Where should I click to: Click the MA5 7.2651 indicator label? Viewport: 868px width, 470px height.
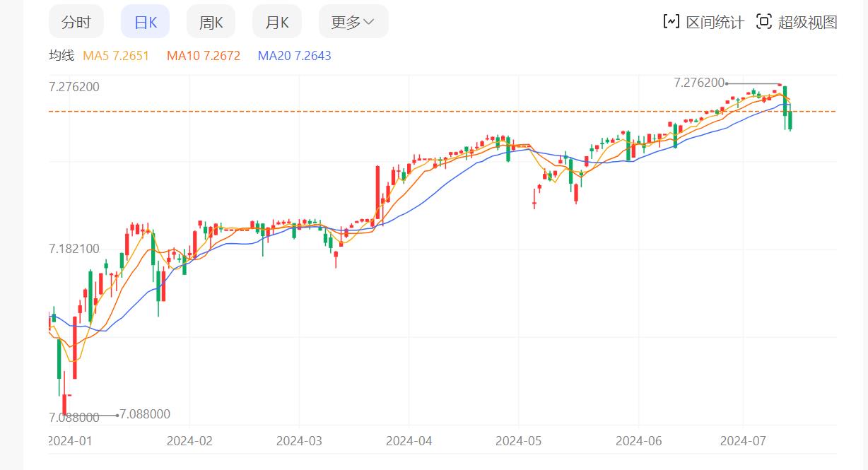116,56
